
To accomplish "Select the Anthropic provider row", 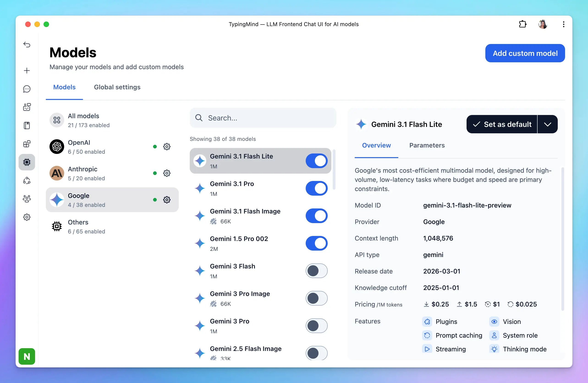I will pos(112,173).
